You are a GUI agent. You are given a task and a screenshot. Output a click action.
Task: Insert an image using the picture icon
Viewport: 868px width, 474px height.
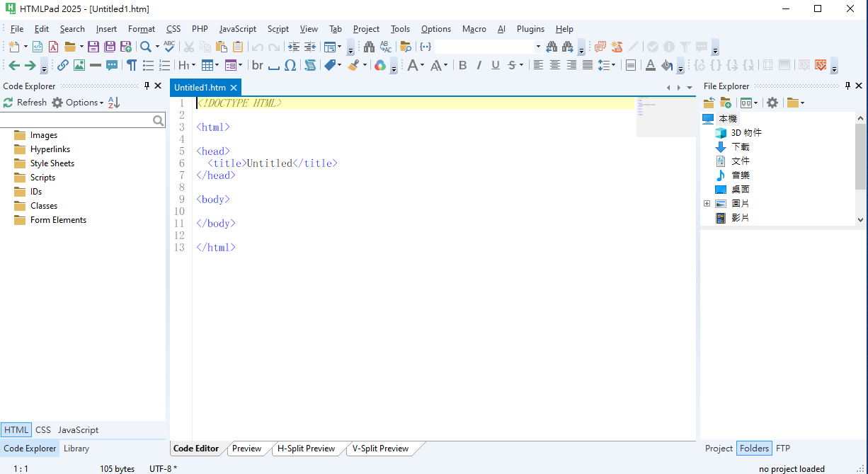79,65
